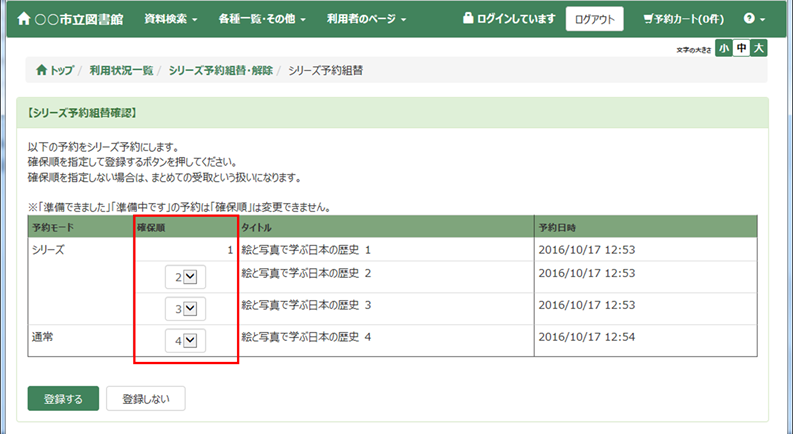Set text size to 大
The image size is (812, 446).
(x=759, y=48)
